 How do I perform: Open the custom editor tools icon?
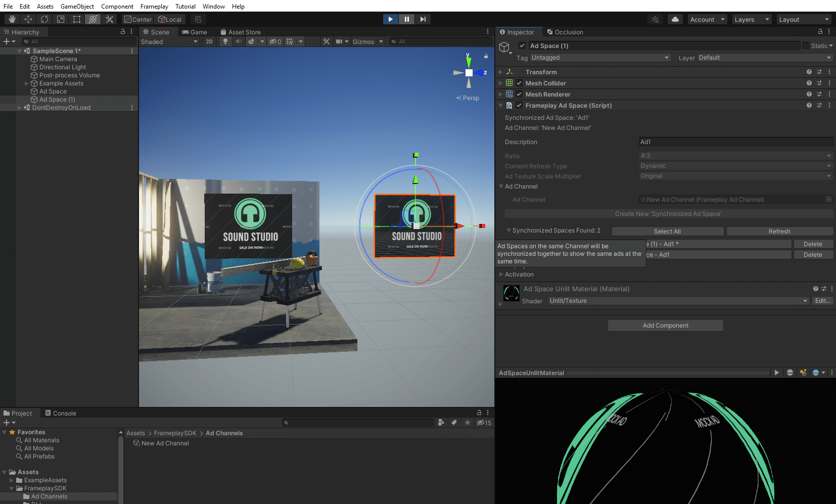[109, 19]
